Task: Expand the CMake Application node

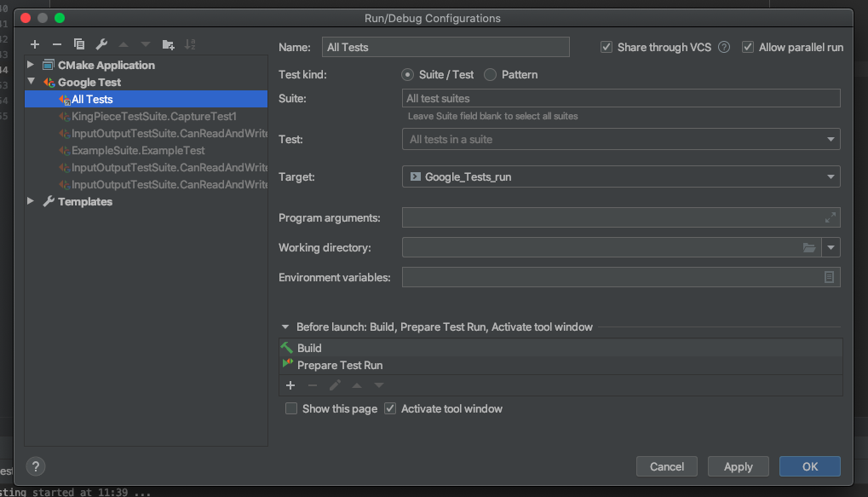Action: pyautogui.click(x=31, y=65)
